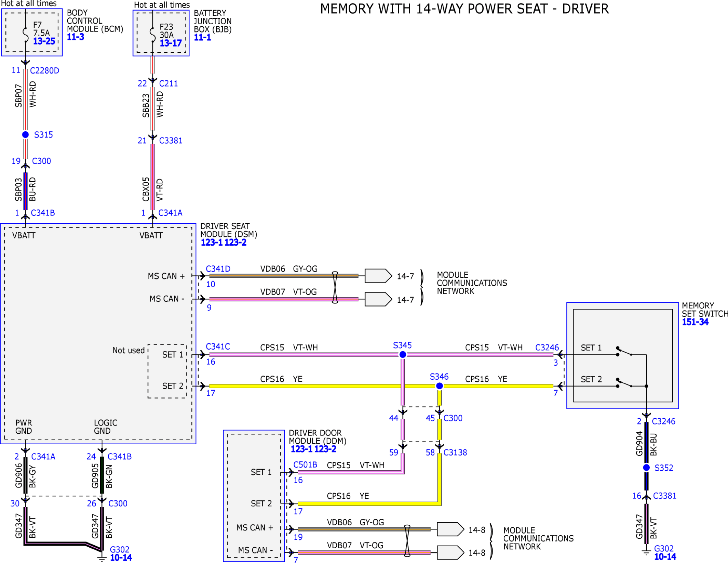Select the 'GD905' ground wire label
The height and width of the screenshot is (563, 728).
[95, 475]
